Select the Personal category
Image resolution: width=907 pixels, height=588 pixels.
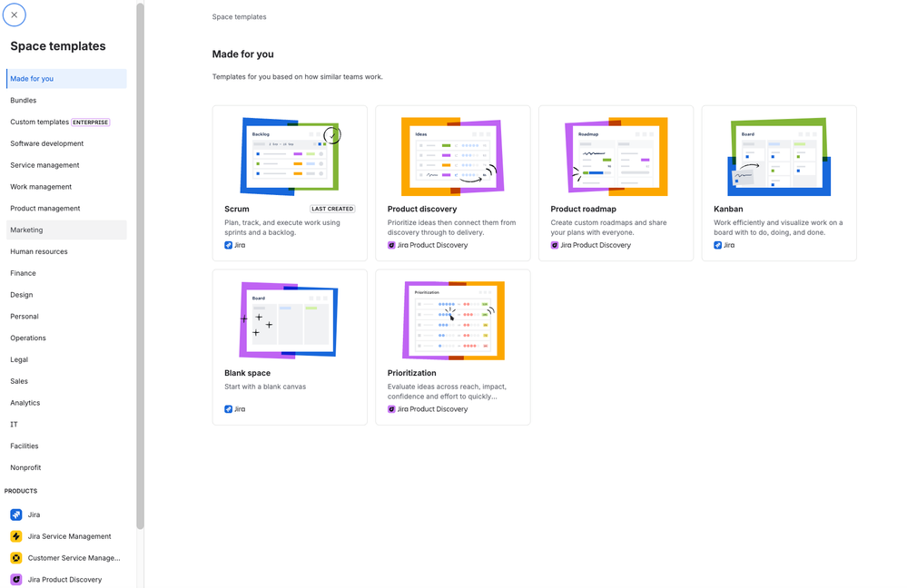point(66,317)
